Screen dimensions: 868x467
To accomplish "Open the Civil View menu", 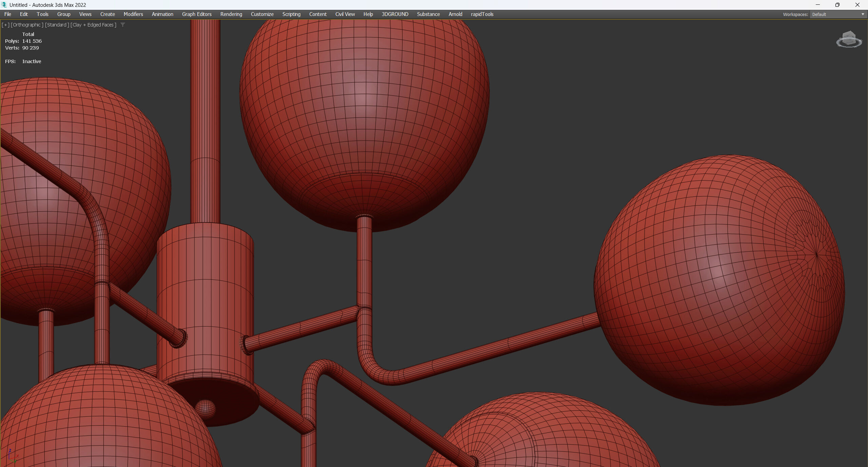I will click(x=345, y=14).
